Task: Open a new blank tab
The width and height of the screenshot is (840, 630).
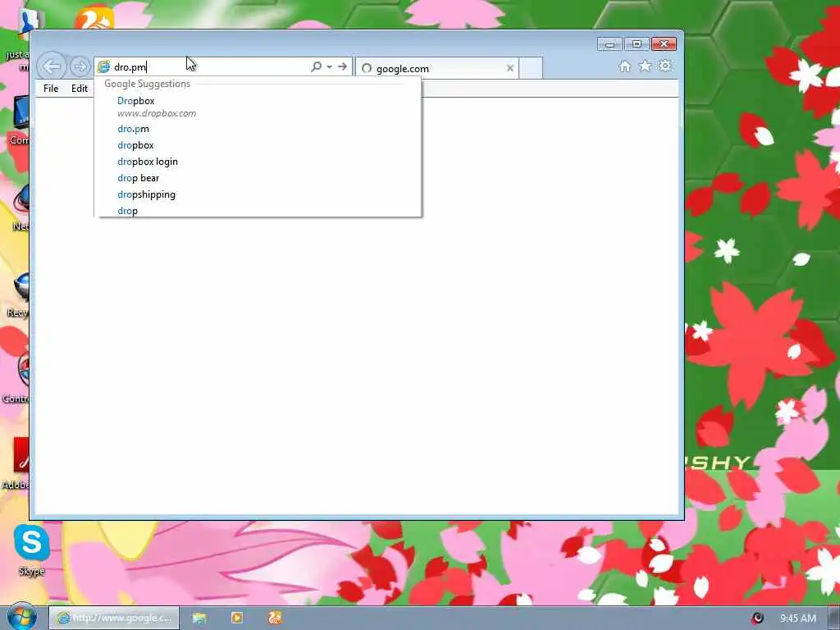Action: click(x=531, y=69)
